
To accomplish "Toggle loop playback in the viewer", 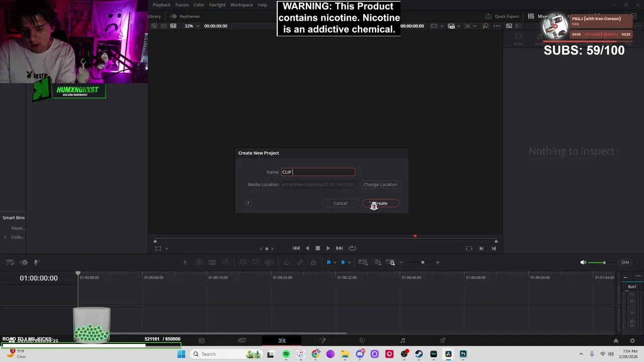I will [352, 248].
